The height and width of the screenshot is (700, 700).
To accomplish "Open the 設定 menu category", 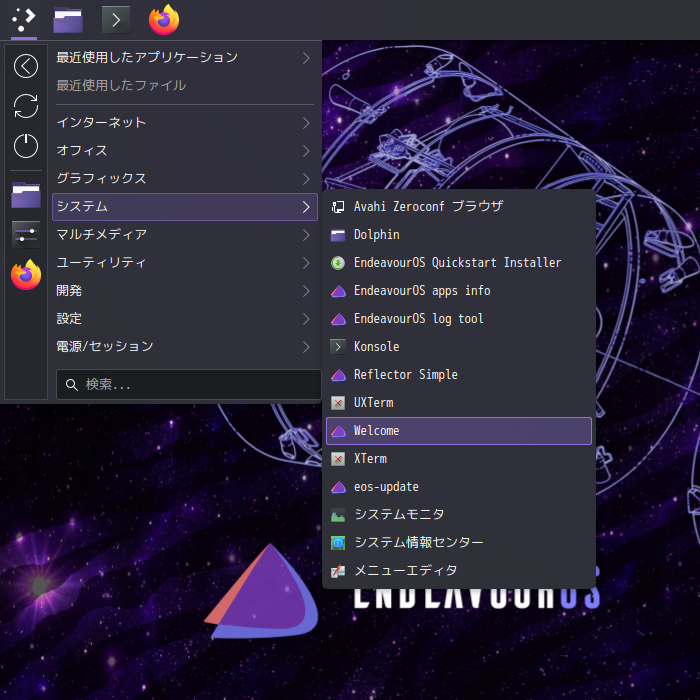I will click(185, 319).
